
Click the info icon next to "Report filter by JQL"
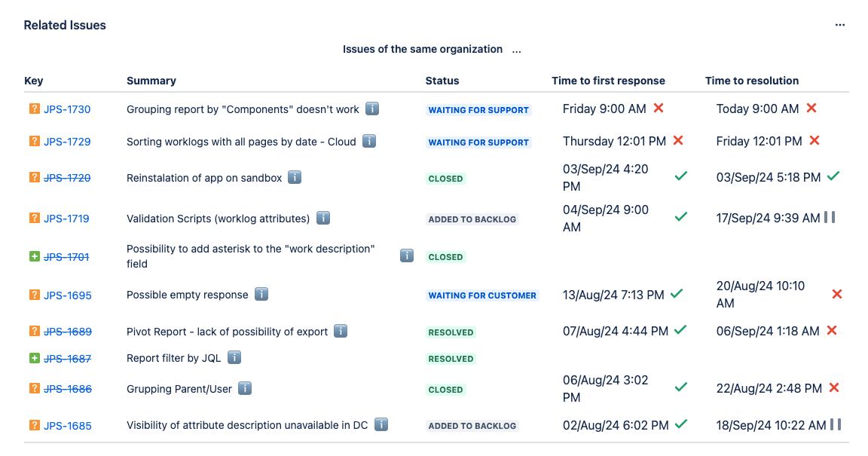click(x=234, y=358)
